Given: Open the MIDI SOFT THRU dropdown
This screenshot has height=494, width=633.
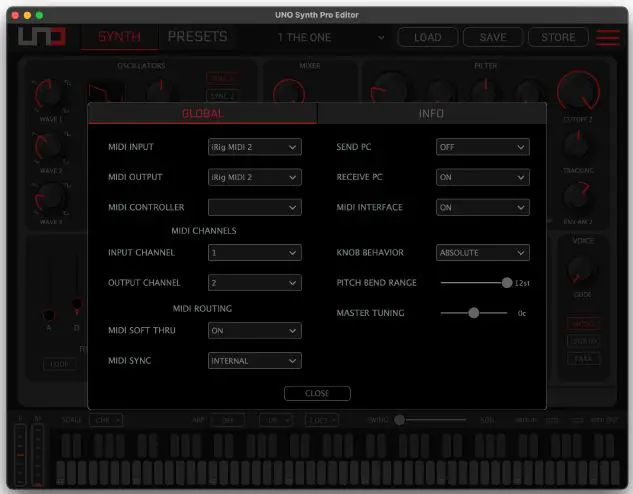Looking at the screenshot, I should tap(255, 331).
